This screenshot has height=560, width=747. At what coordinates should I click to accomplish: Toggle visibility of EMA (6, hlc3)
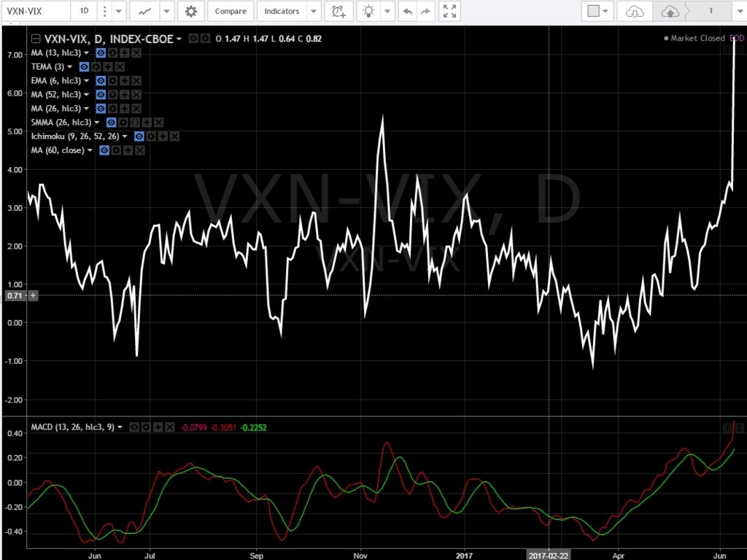click(101, 80)
